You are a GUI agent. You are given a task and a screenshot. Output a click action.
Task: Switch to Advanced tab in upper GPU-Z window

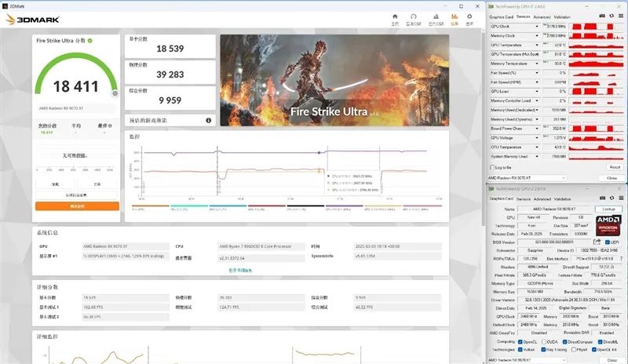[542, 16]
